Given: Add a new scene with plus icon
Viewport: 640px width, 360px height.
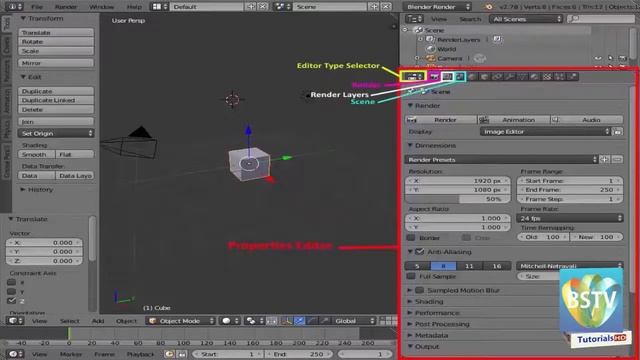Looking at the screenshot, I should click(x=374, y=7).
